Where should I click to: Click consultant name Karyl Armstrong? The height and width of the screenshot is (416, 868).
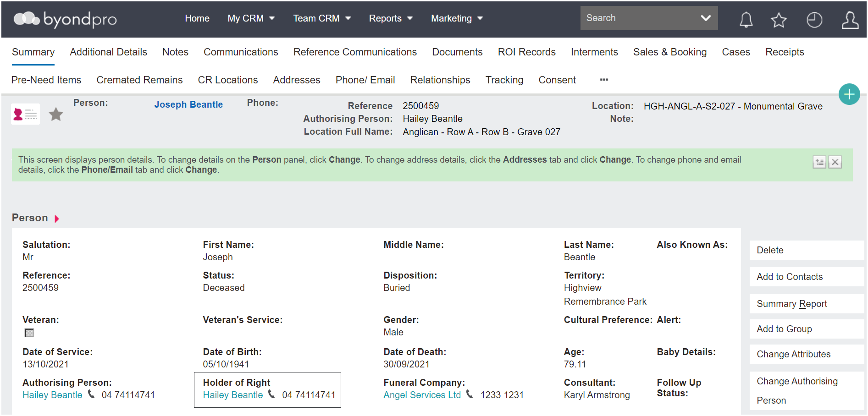click(597, 395)
